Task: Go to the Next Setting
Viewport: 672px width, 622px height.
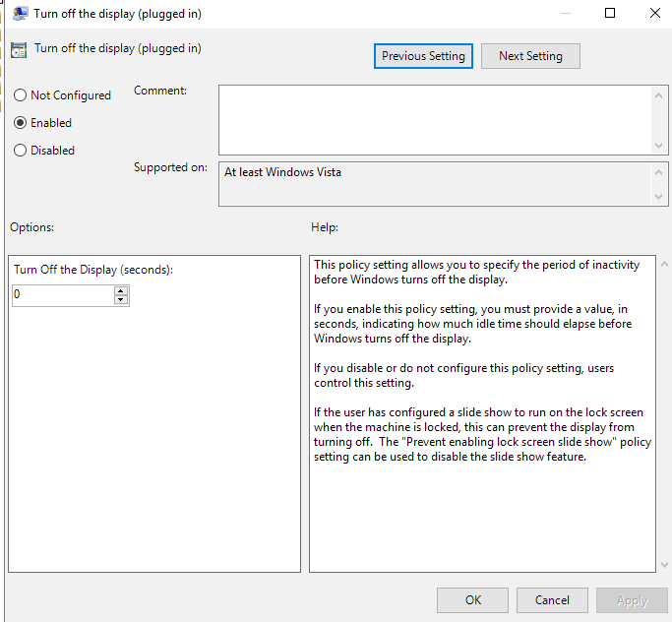Action: 530,56
